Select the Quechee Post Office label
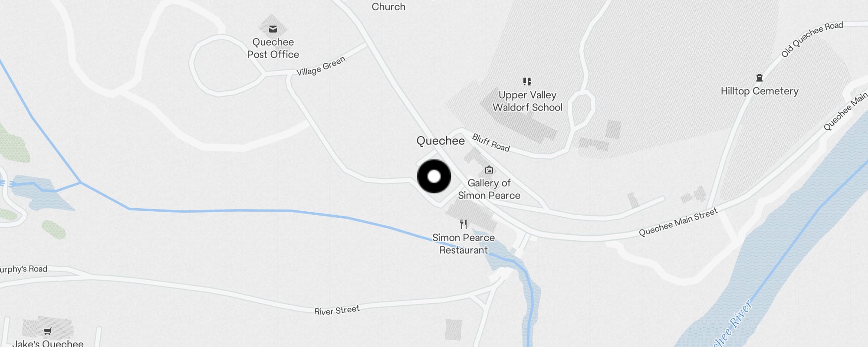868x347 pixels. (273, 48)
